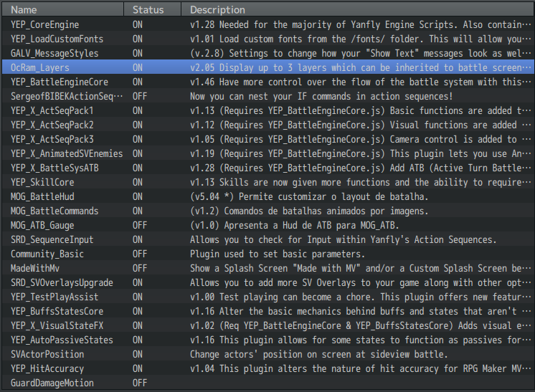Select GuardDamageMotion plugin row
Viewport: 535px width, 392px height.
[x=267, y=383]
